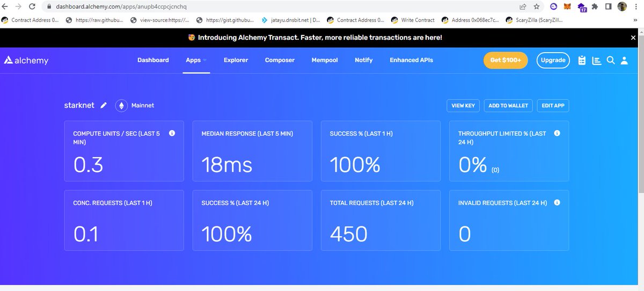The width and height of the screenshot is (644, 291).
Task: Open the ScaryZilla bookmark
Action: (x=535, y=20)
